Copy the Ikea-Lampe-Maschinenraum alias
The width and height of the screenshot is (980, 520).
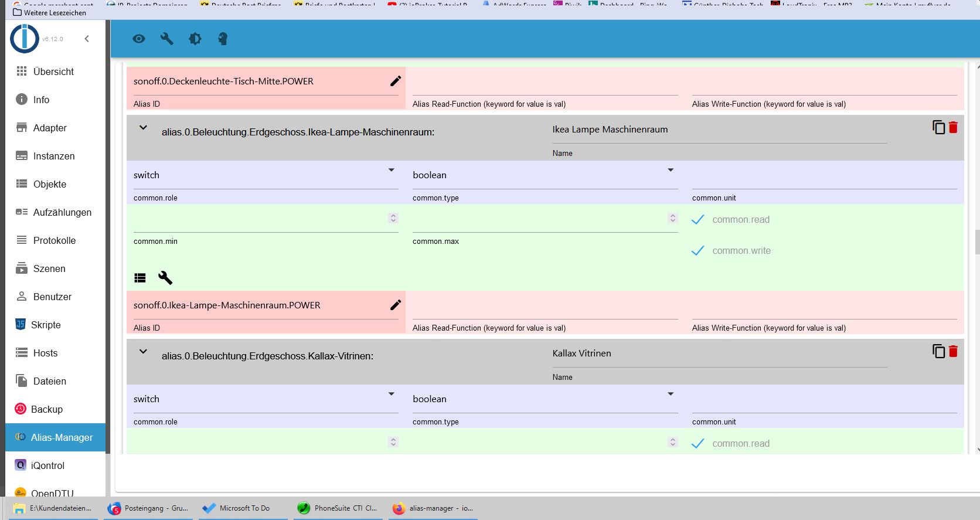coord(938,127)
